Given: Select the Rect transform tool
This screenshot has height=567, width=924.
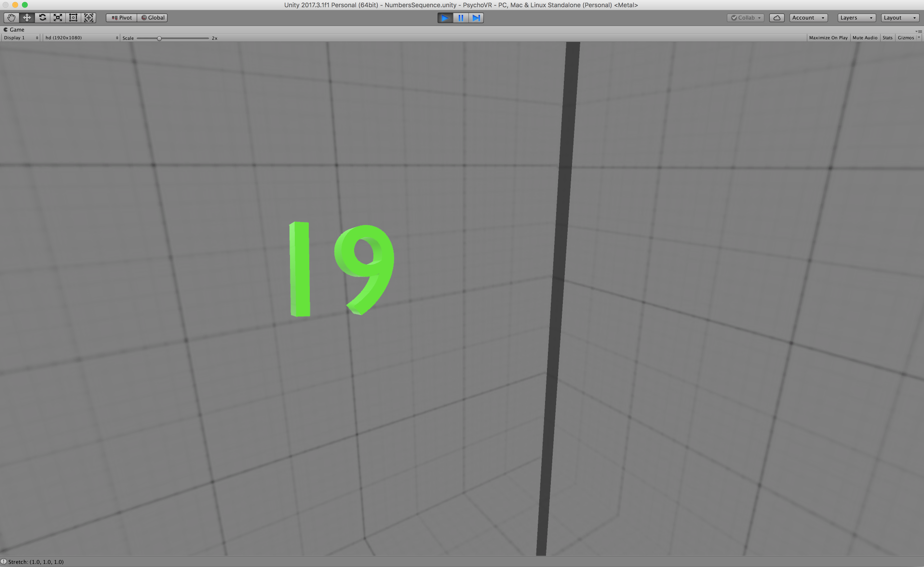Looking at the screenshot, I should pos(73,18).
